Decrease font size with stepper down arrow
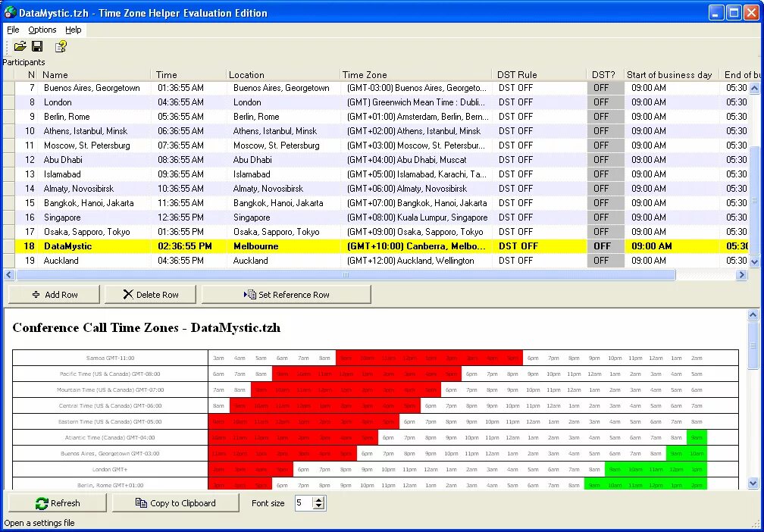 click(319, 507)
